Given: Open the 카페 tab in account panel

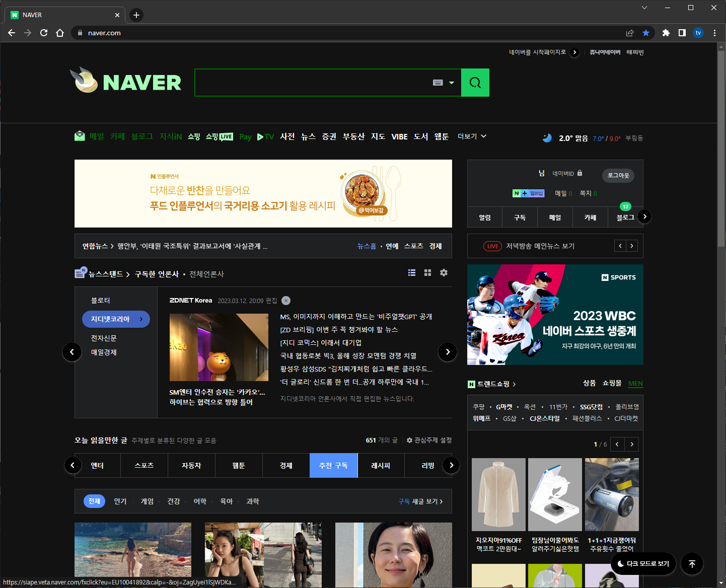Looking at the screenshot, I should (590, 217).
